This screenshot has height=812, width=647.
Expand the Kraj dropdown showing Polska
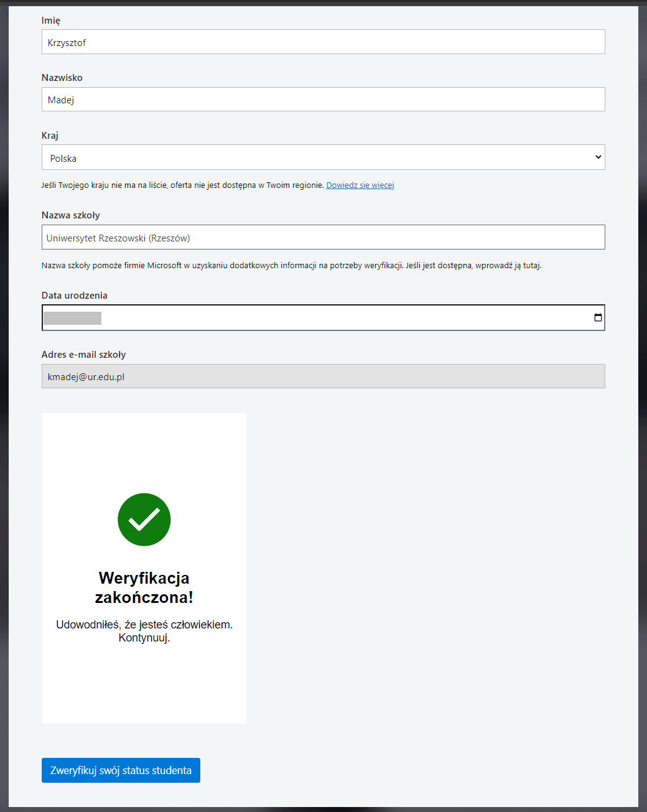(323, 157)
